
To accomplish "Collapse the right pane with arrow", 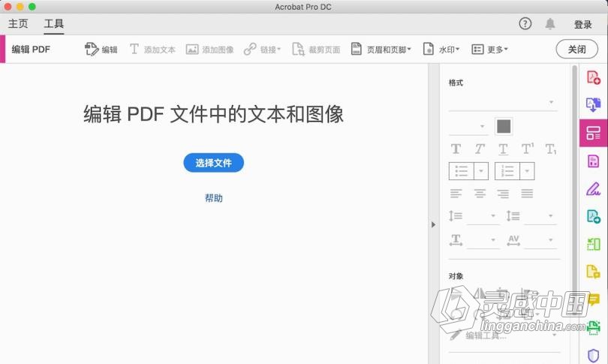I will click(434, 224).
